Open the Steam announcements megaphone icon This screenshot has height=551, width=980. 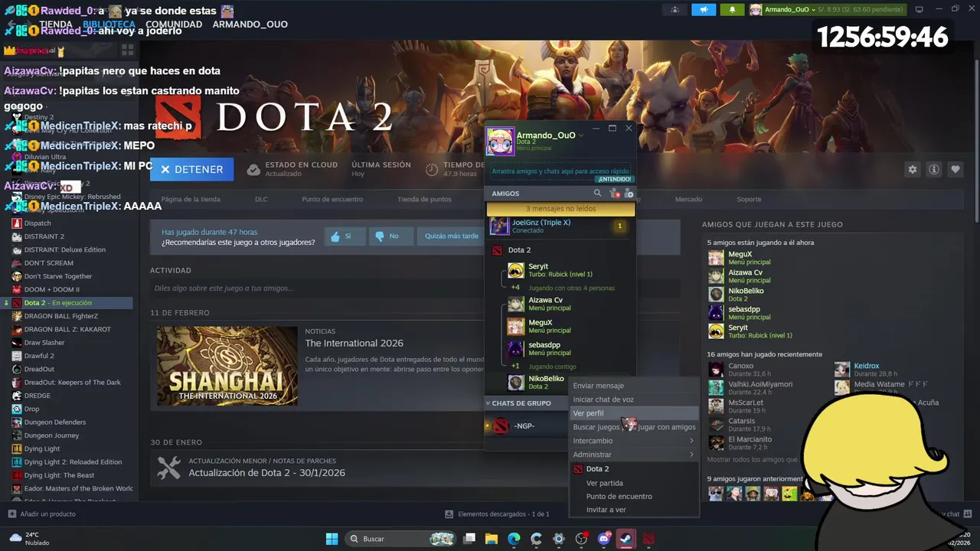(x=703, y=10)
